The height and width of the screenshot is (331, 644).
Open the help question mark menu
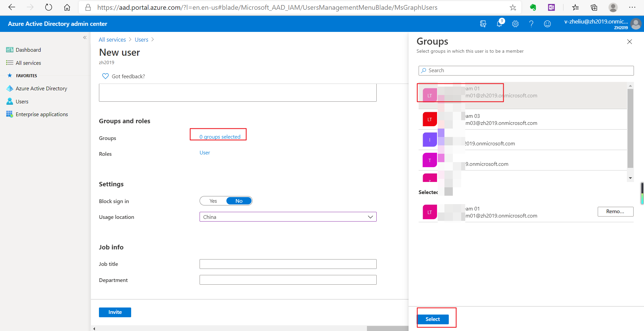pyautogui.click(x=531, y=23)
